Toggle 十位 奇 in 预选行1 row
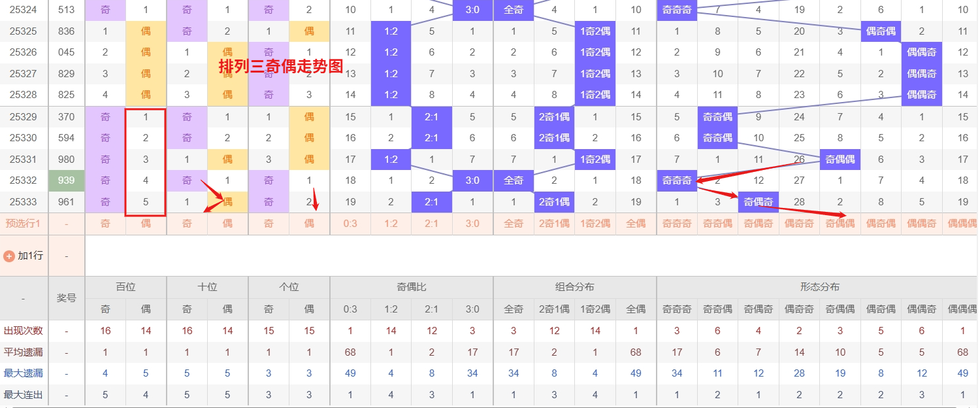This screenshot has height=408, width=980. click(187, 224)
